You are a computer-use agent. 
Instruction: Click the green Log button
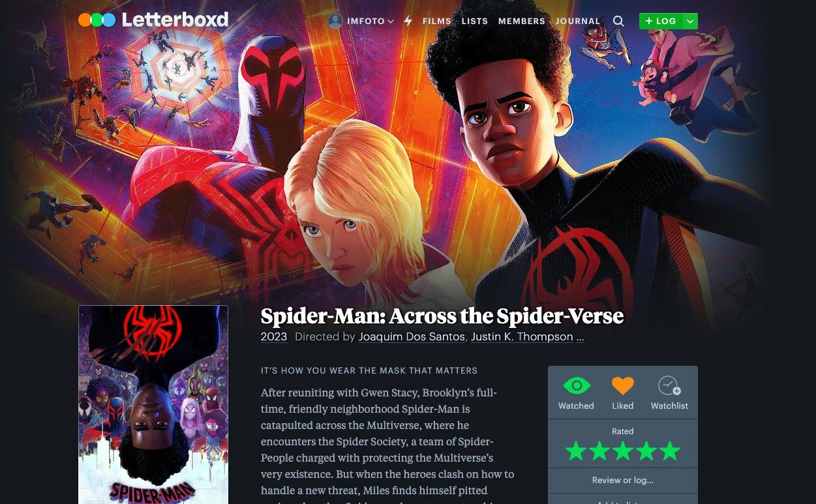tap(661, 22)
